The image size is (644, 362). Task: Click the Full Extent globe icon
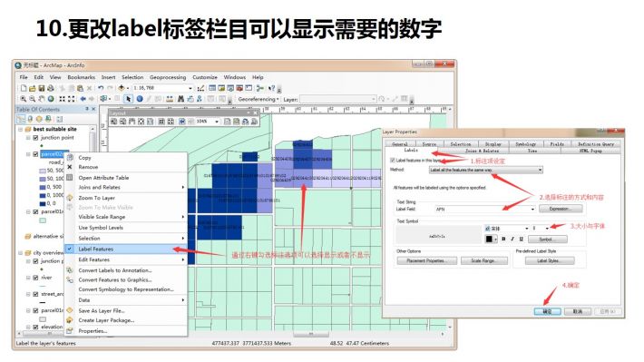tap(51, 99)
